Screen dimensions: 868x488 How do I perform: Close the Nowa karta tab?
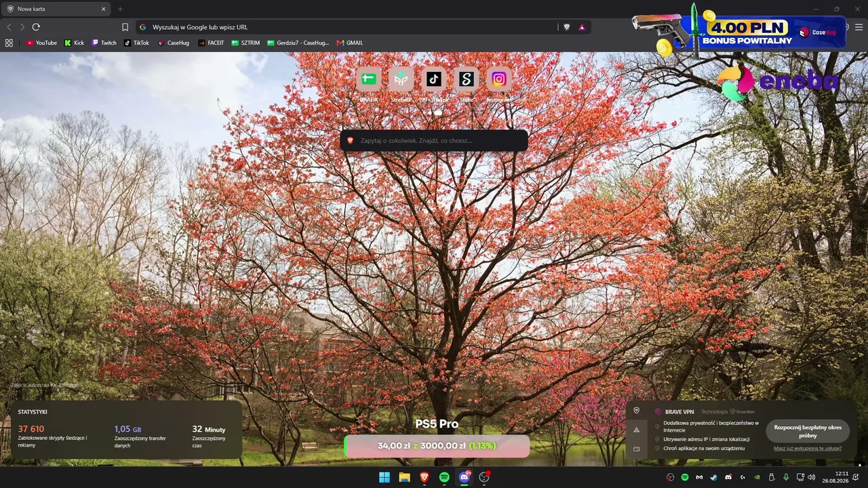[104, 9]
